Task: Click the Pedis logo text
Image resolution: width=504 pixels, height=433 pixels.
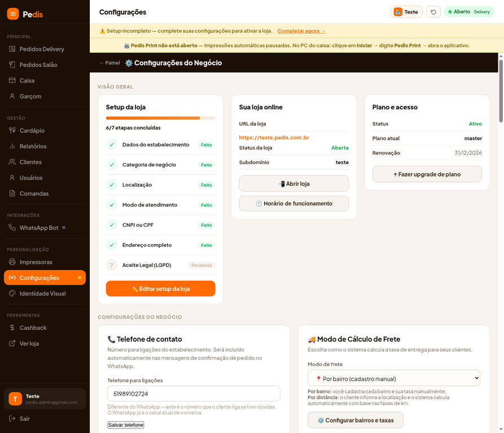Action: [x=33, y=15]
